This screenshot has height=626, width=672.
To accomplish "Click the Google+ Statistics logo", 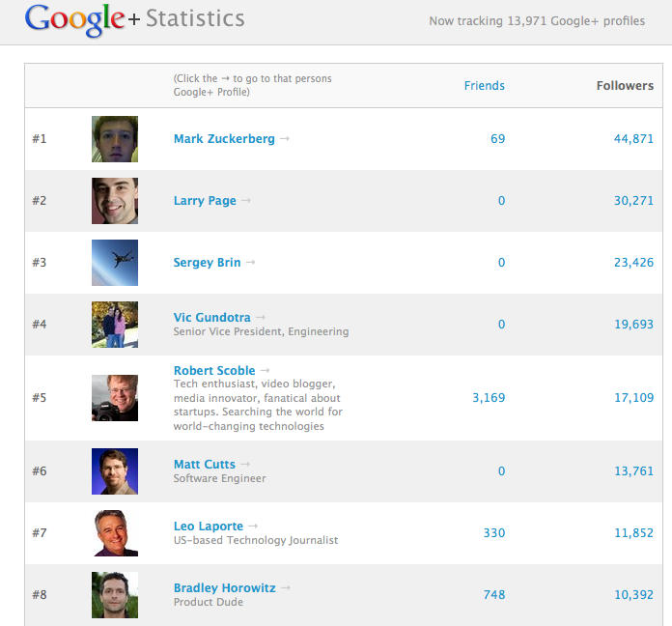I will tap(135, 18).
